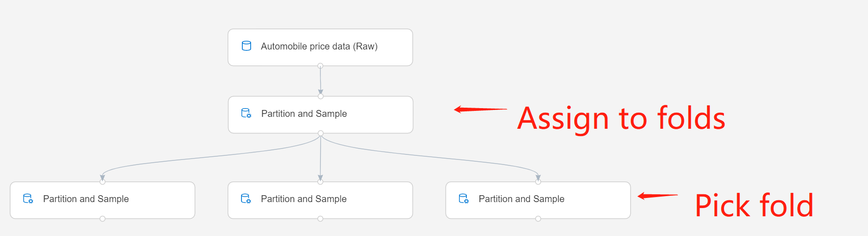Click output port of bottom-right Partition and Sample
The height and width of the screenshot is (236, 868).
point(538,219)
